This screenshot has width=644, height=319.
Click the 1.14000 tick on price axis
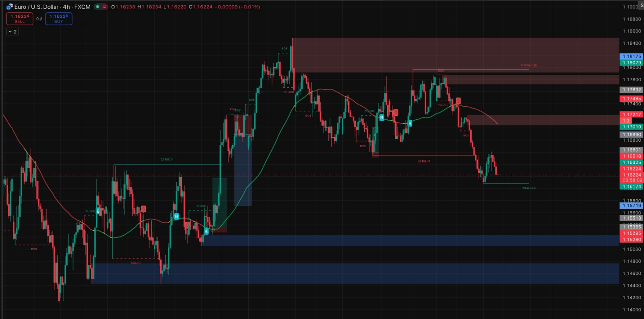pyautogui.click(x=632, y=310)
